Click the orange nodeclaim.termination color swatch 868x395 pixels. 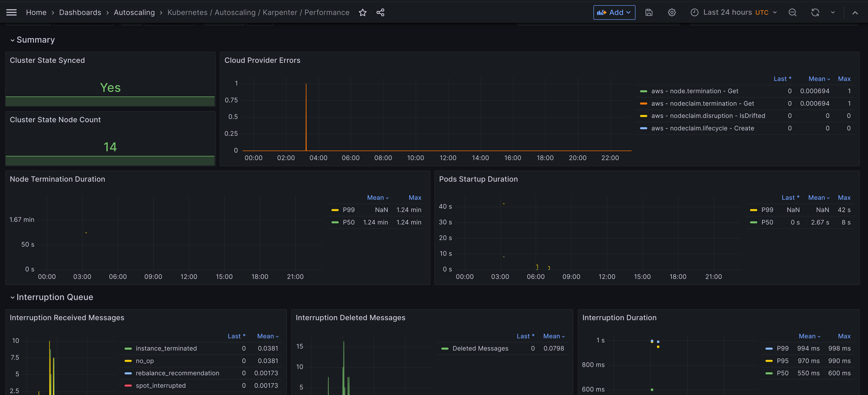tap(643, 103)
